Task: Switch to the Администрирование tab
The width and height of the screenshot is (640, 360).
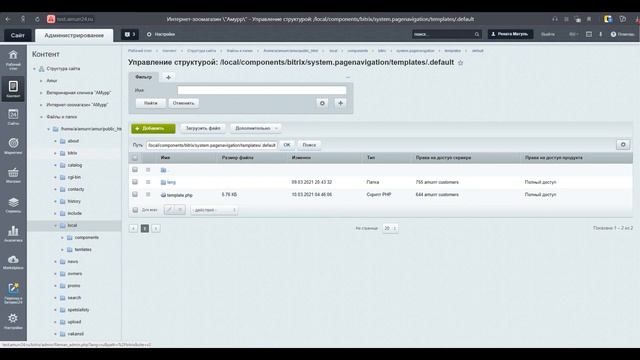Action: (74, 36)
